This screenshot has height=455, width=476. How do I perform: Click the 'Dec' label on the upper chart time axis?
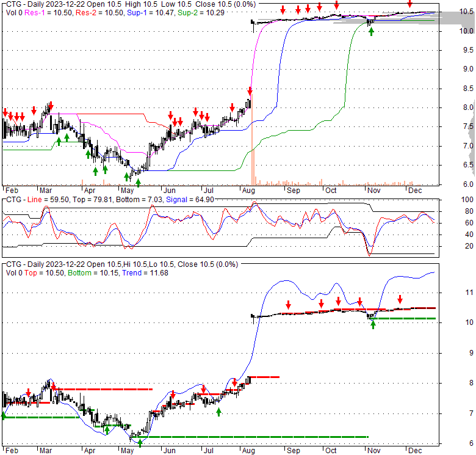[x=415, y=191]
